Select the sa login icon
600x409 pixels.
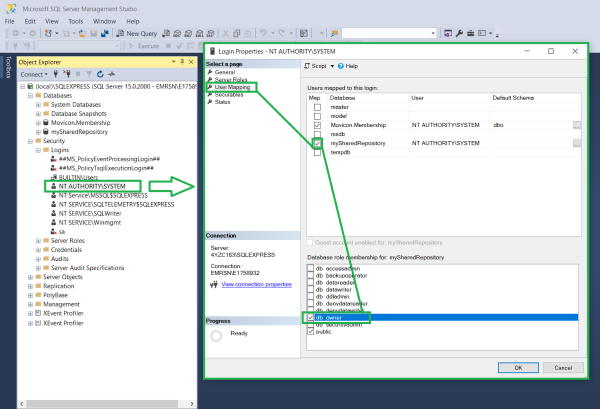51,230
